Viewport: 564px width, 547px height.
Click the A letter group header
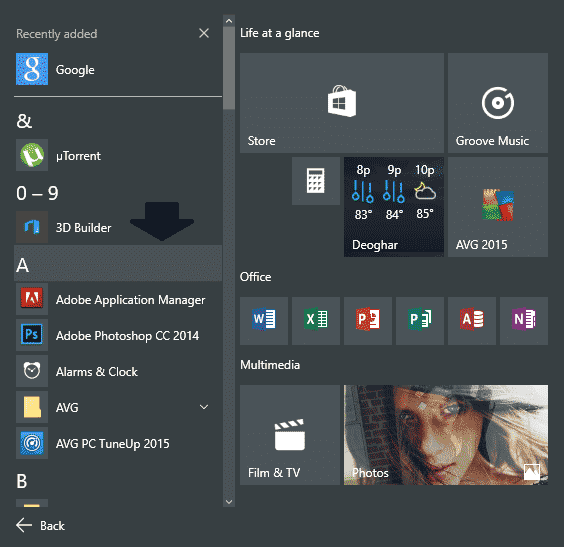pos(118,263)
